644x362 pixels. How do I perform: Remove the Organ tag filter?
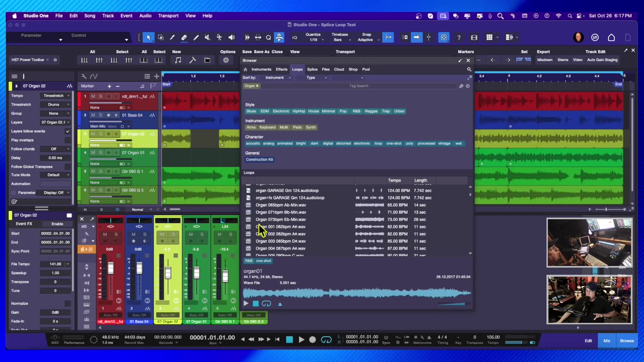257,86
